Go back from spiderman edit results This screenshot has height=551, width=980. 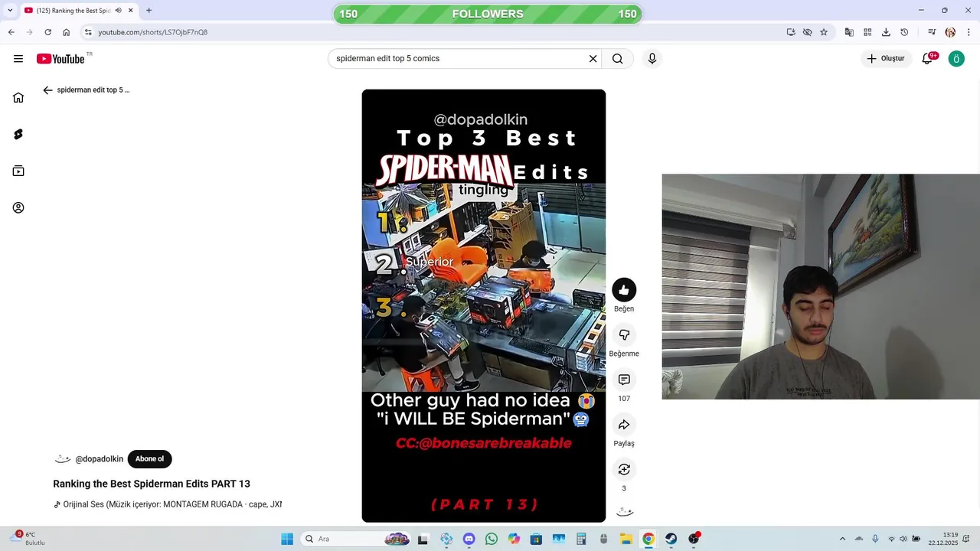click(47, 90)
